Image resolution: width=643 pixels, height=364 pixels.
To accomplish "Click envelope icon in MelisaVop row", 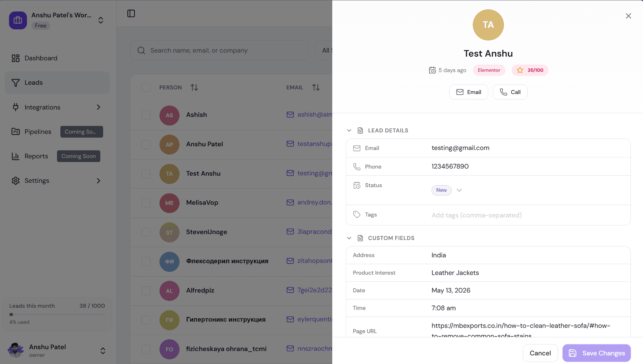I will (x=290, y=202).
